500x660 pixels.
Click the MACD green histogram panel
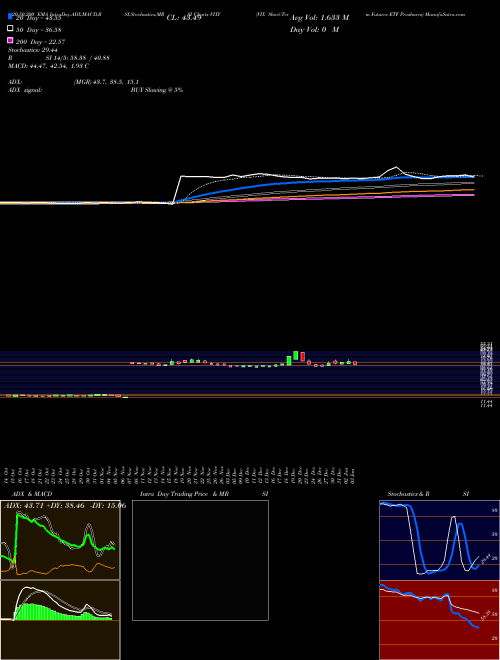click(60, 620)
